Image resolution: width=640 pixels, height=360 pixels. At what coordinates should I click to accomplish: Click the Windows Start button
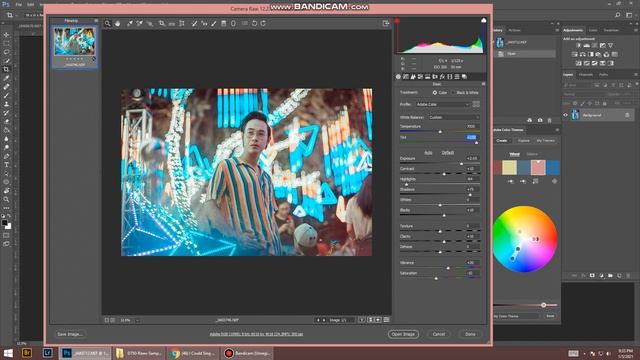click(x=8, y=353)
